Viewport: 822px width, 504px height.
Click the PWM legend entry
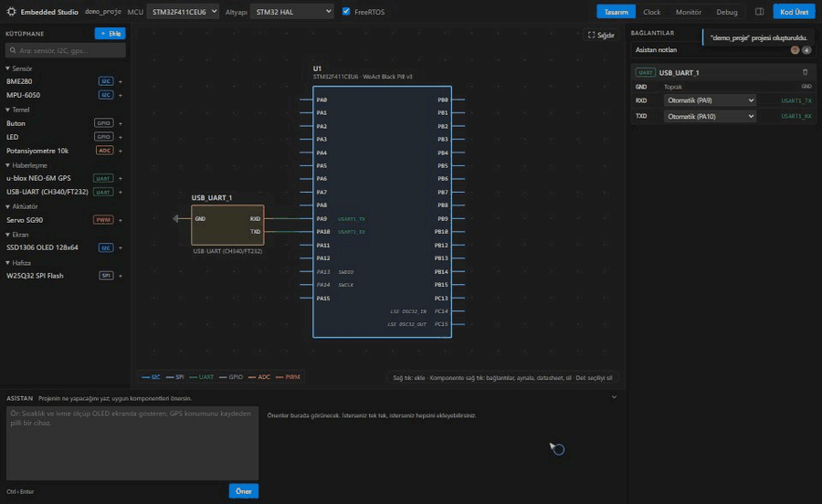coord(288,377)
